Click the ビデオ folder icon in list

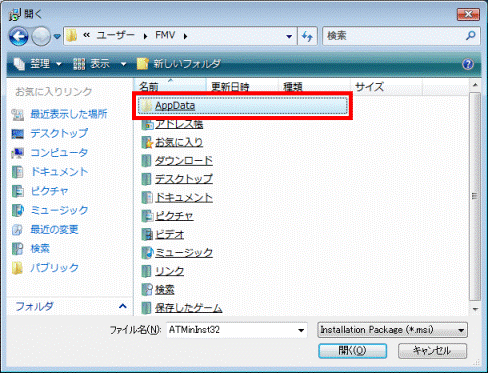pyautogui.click(x=147, y=235)
